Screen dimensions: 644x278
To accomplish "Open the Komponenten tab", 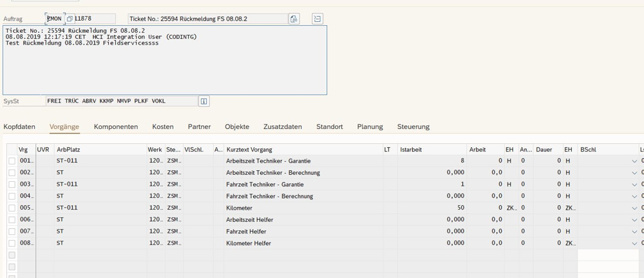I will point(116,126).
